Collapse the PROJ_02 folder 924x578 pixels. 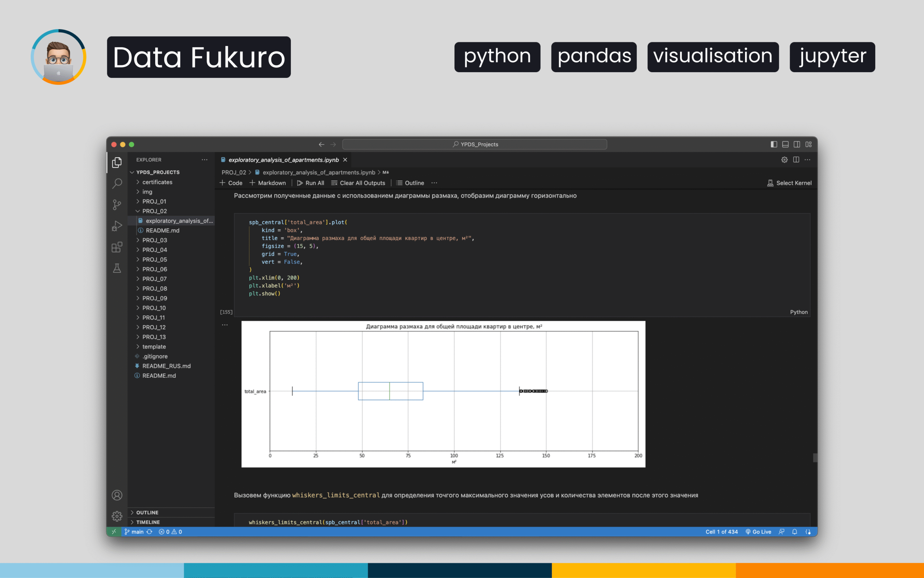pos(154,211)
